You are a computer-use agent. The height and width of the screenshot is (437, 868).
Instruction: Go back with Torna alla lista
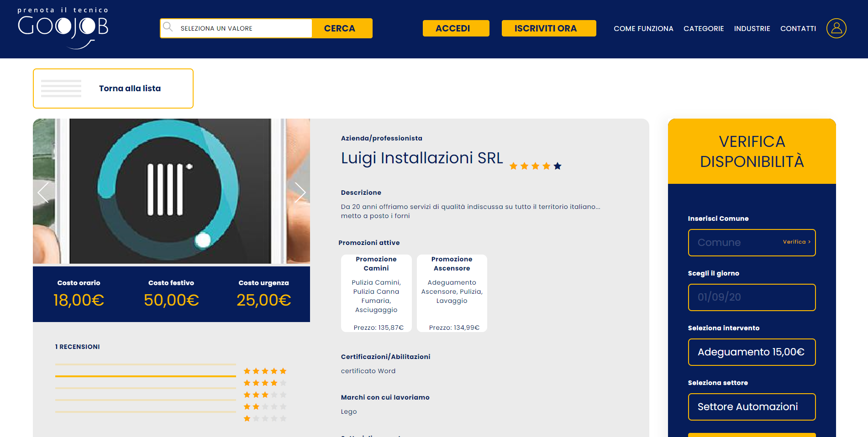point(113,88)
